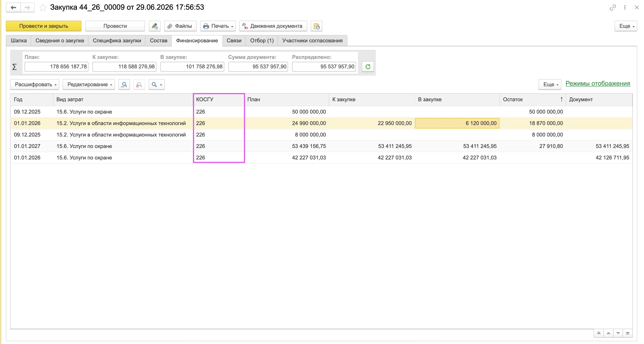Jump to the first row arrow icon
This screenshot has height=344, width=644.
[599, 333]
